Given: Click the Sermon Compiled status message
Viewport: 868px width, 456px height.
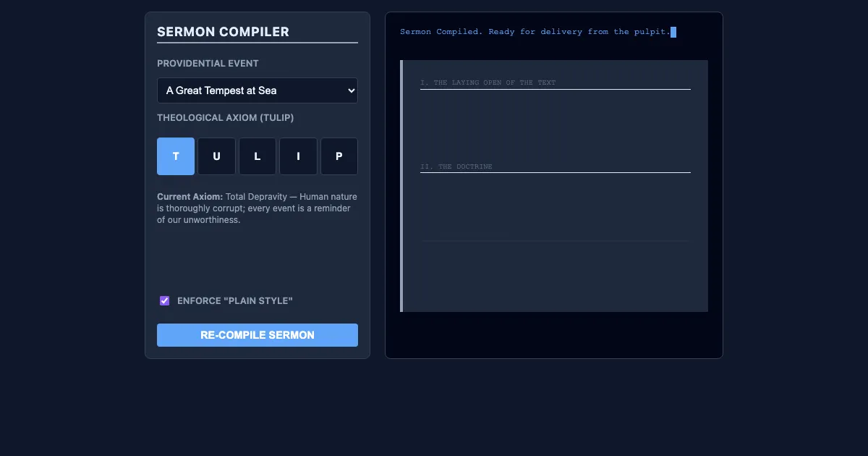Looking at the screenshot, I should [535, 32].
